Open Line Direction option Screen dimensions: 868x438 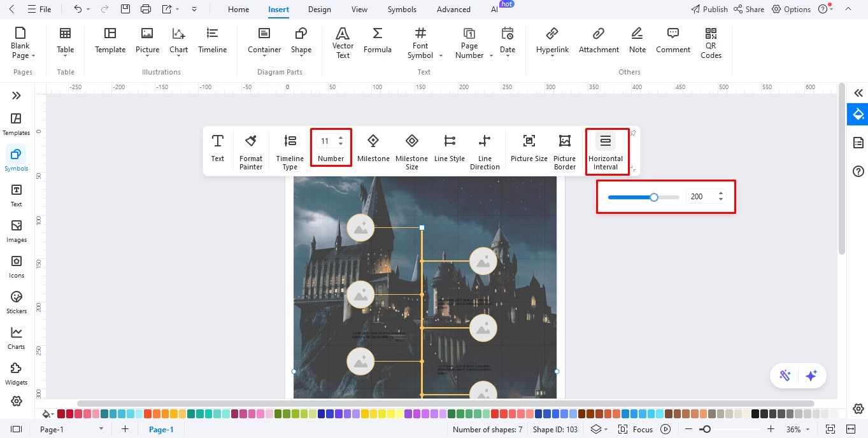click(485, 152)
